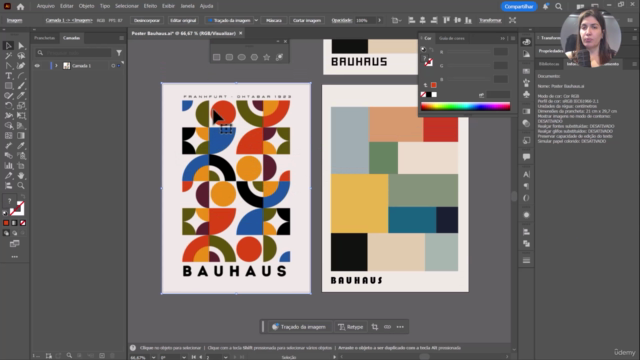Click Traçado da imagem in contextual task bar
The height and width of the screenshot is (360, 640).
click(x=299, y=327)
